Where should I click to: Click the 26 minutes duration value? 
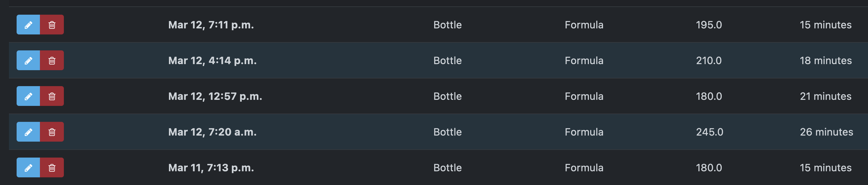(826, 132)
